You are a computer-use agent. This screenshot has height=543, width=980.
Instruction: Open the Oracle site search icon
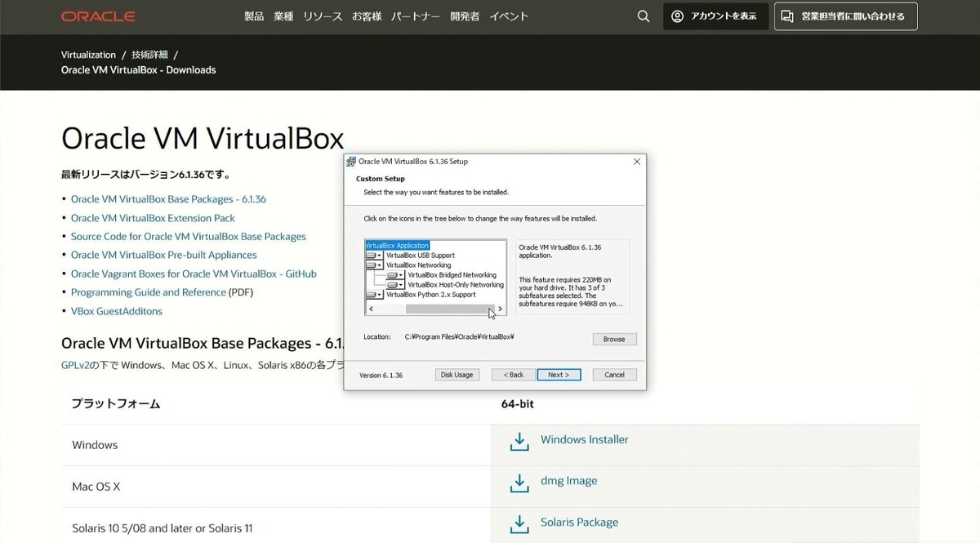(644, 16)
